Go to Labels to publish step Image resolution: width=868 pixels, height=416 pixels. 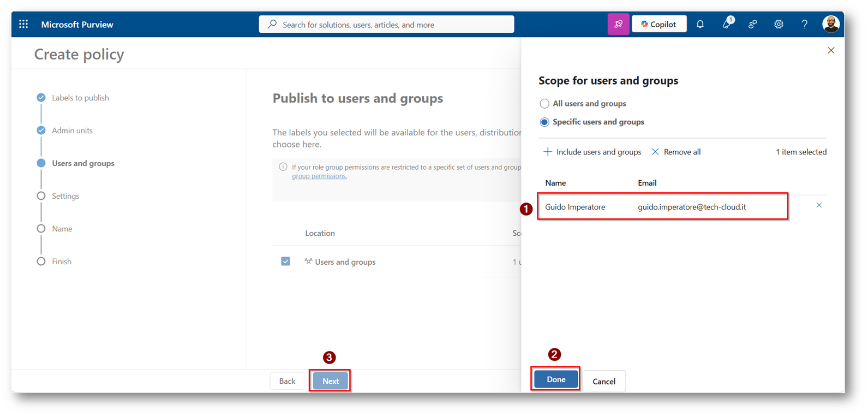pos(80,98)
